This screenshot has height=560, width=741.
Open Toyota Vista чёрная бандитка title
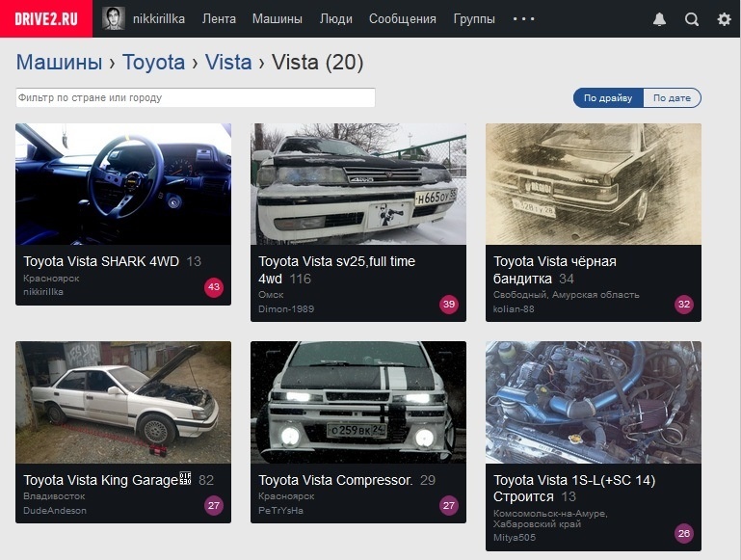click(x=555, y=270)
